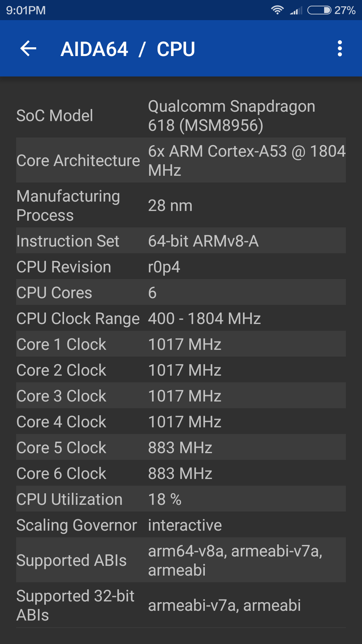Tap the battery indicator icon
Viewport: 362px width, 644px height.
click(x=319, y=10)
